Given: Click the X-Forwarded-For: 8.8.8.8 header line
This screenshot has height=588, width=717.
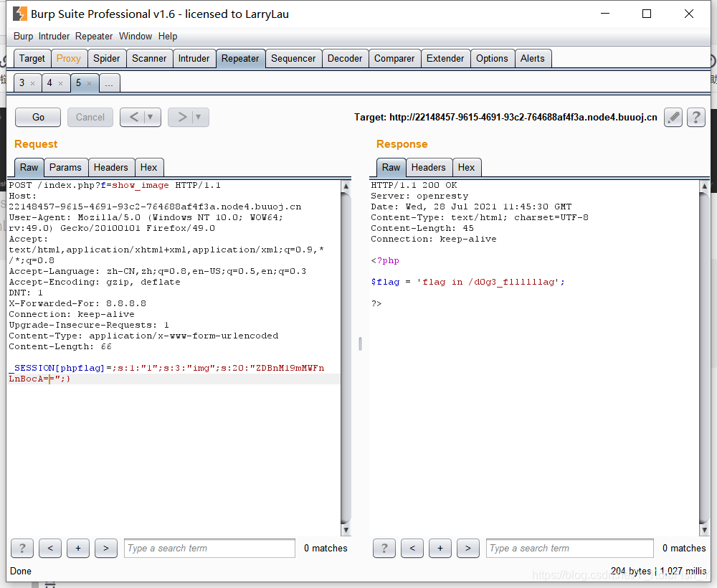Looking at the screenshot, I should click(77, 303).
